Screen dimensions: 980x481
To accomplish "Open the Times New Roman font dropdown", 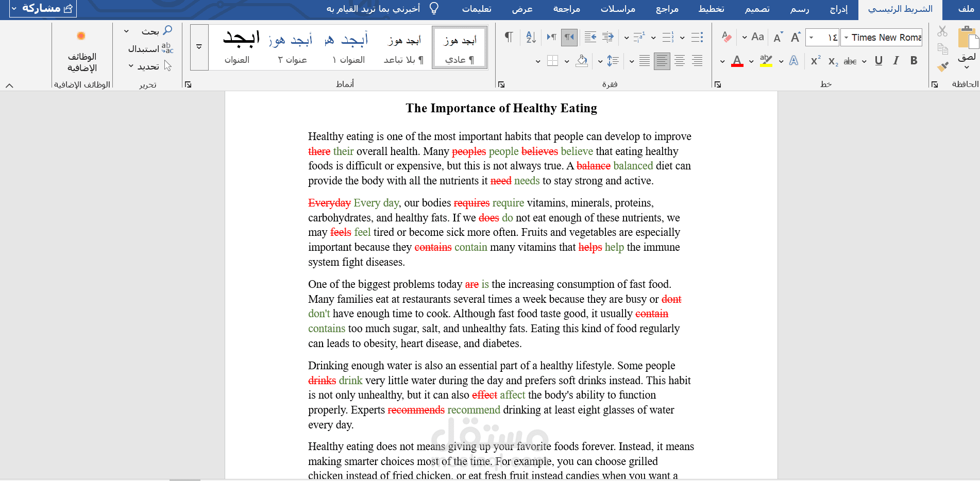I will tap(846, 37).
